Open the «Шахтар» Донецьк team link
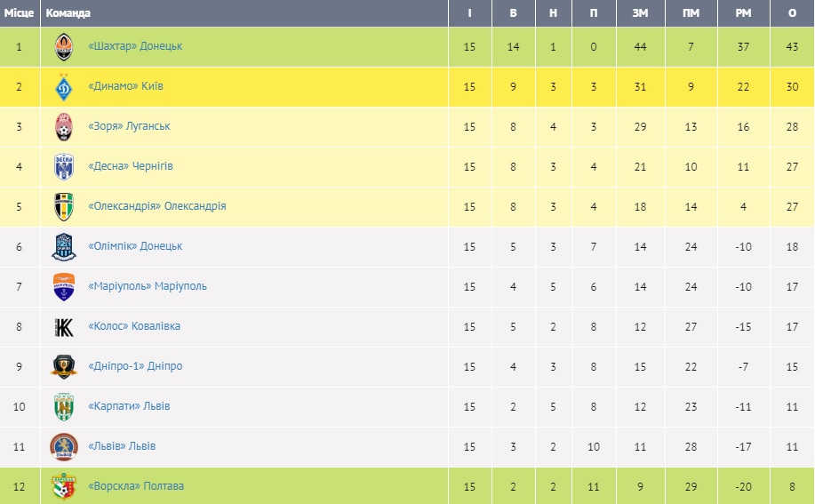815x504 pixels. (x=135, y=46)
